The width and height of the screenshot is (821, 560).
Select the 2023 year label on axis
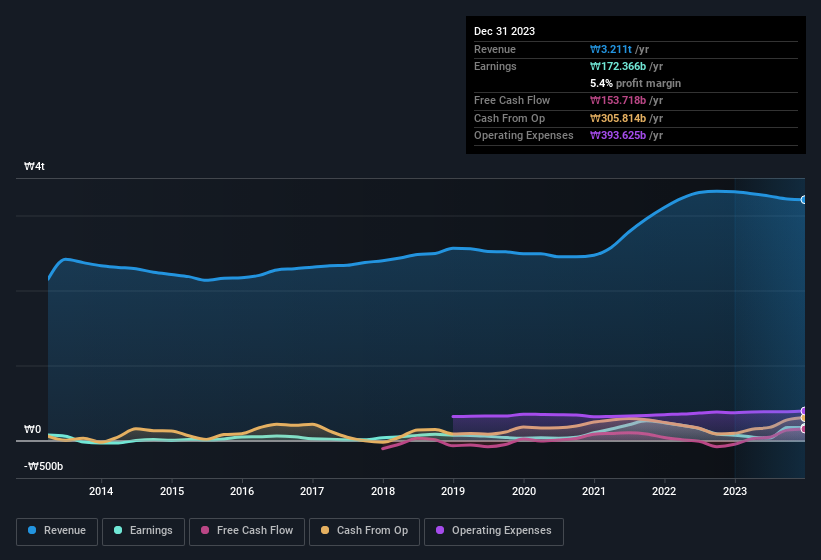(x=735, y=491)
